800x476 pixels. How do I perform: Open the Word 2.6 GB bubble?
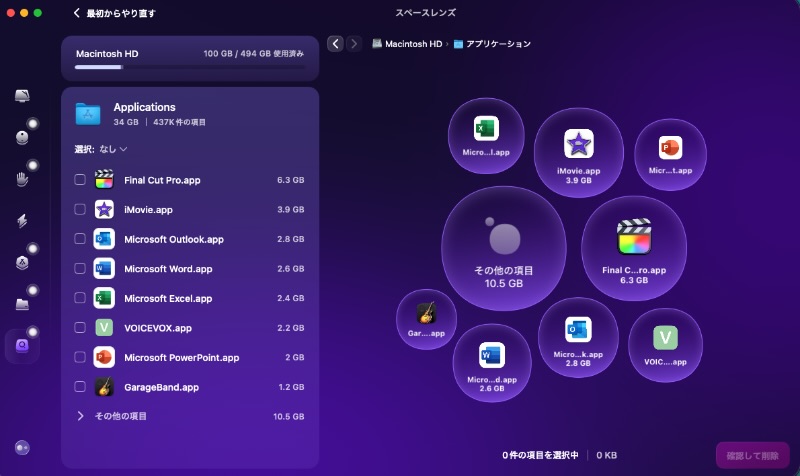coord(492,363)
